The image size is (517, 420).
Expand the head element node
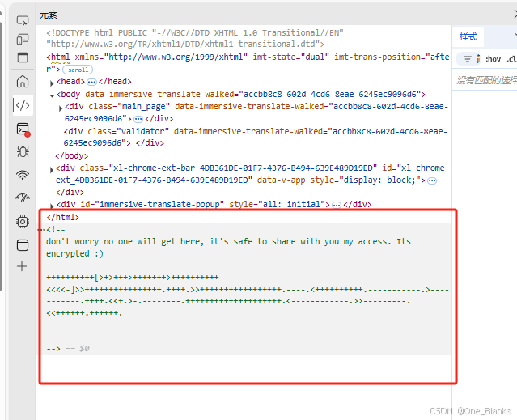[52, 83]
